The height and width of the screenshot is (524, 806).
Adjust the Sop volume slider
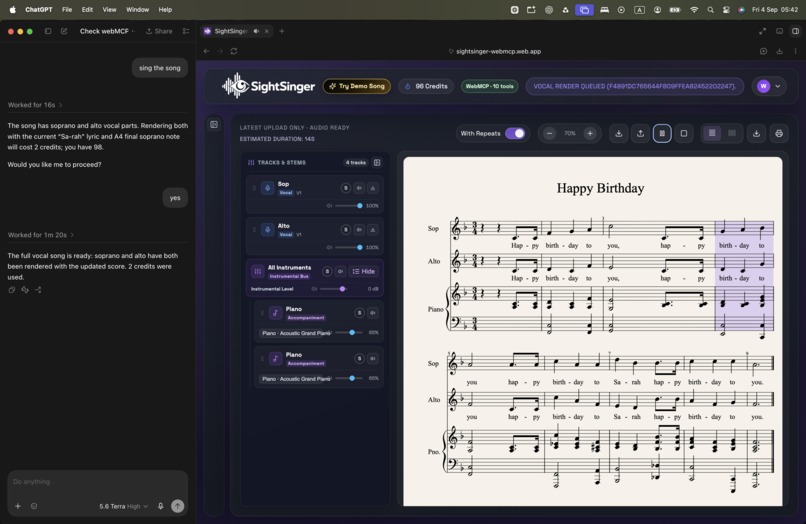pos(348,206)
